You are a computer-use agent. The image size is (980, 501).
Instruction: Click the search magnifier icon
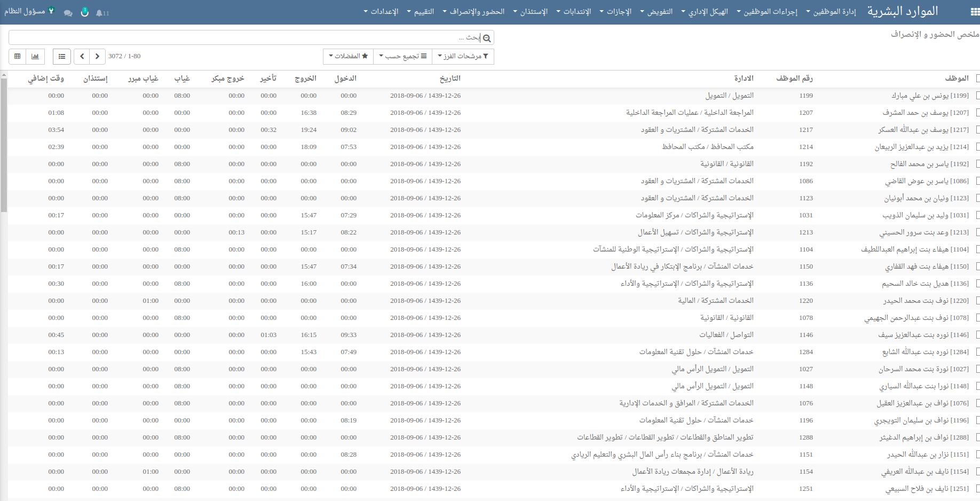(x=486, y=38)
